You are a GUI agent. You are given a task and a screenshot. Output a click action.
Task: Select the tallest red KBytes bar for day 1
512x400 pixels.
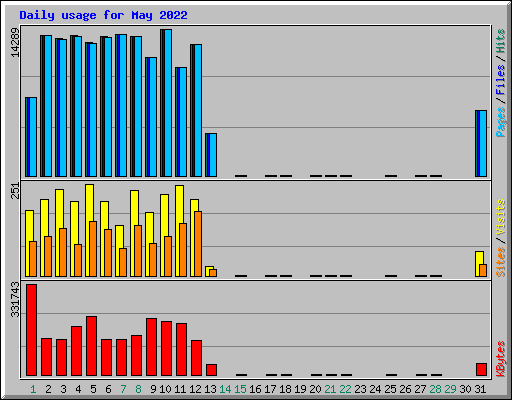[x=31, y=330]
